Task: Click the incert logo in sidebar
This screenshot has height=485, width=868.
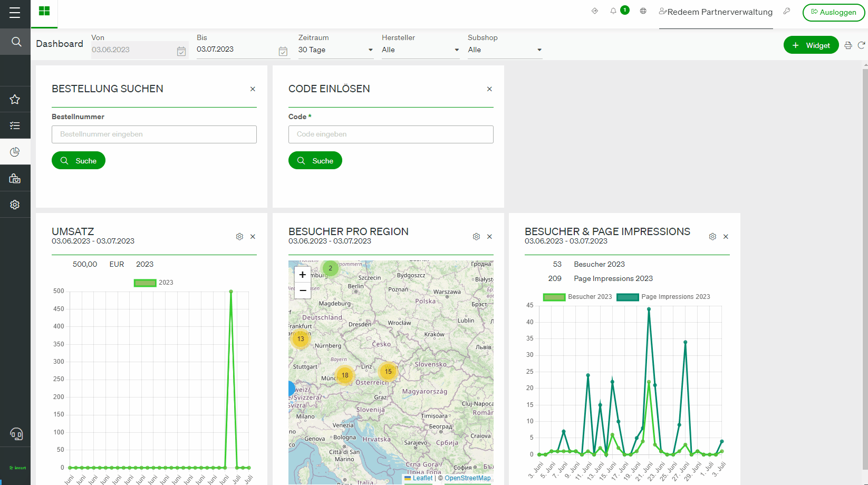Action: (17, 468)
